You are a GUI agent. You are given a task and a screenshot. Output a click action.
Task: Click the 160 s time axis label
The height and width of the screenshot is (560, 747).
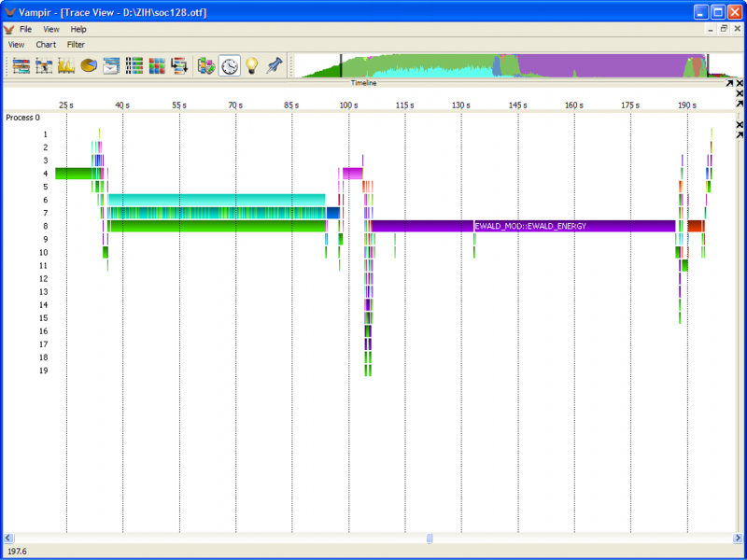click(574, 105)
